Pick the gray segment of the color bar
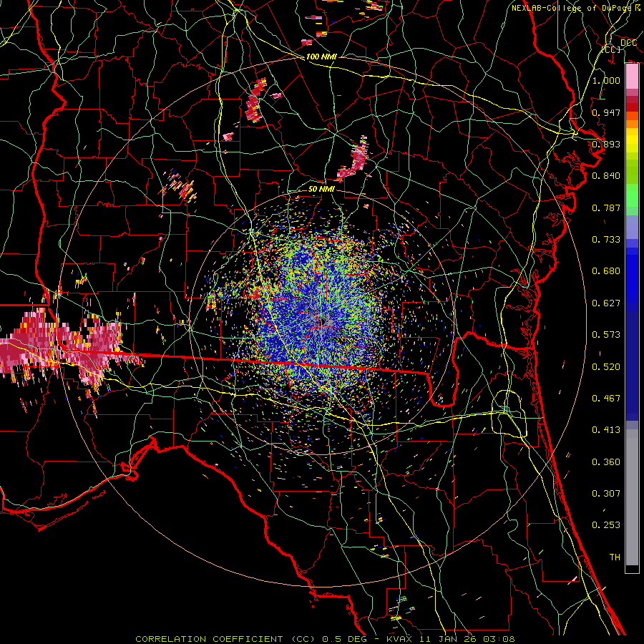Viewport: 644px width, 644px height. click(632, 497)
